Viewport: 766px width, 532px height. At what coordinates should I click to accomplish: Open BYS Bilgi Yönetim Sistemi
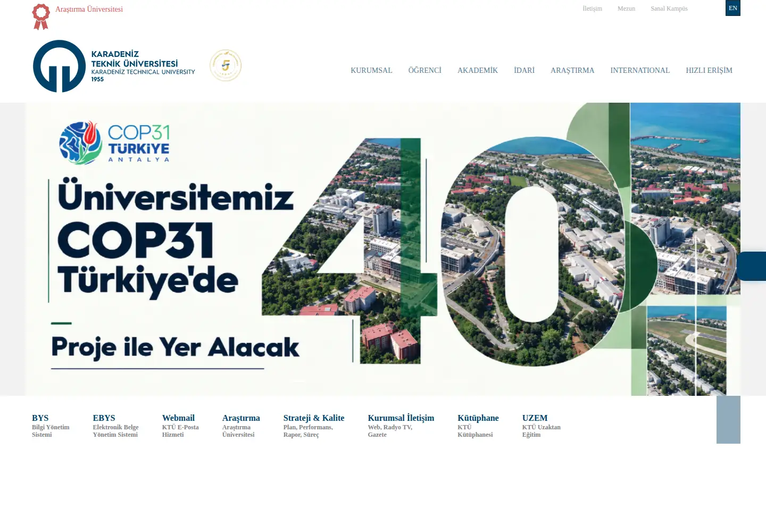(51, 426)
